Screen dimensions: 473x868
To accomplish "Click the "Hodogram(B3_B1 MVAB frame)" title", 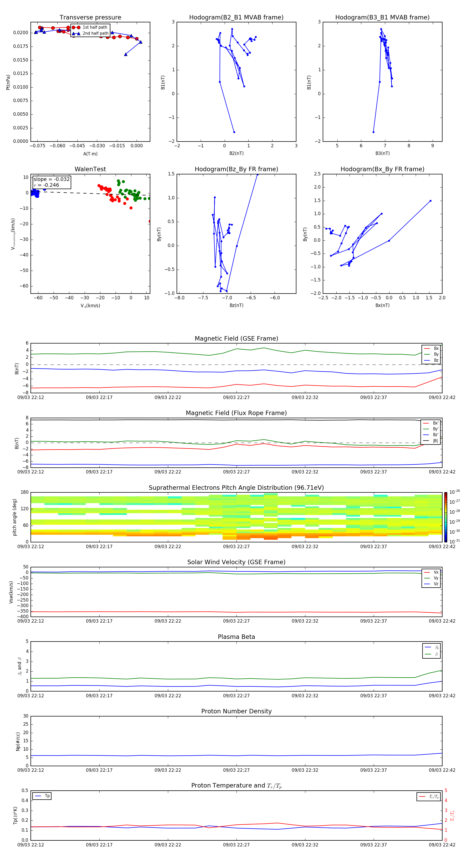I will [382, 18].
